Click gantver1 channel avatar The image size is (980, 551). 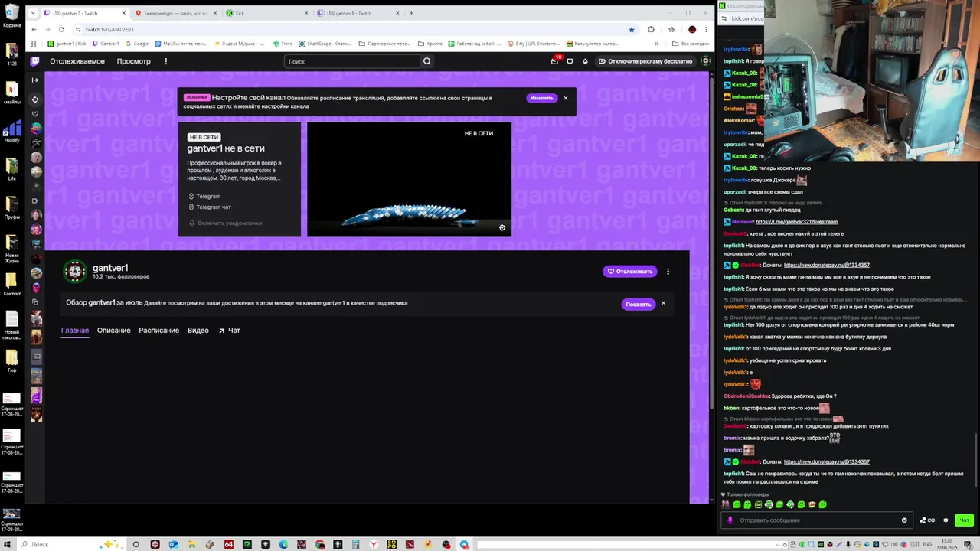75,271
